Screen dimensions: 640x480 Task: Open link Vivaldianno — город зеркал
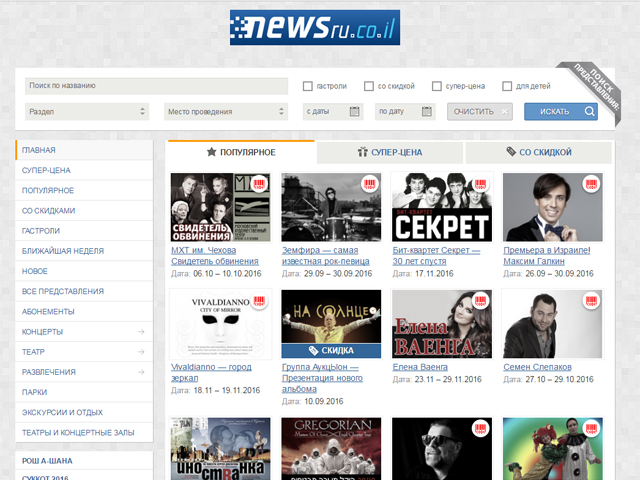(x=211, y=372)
